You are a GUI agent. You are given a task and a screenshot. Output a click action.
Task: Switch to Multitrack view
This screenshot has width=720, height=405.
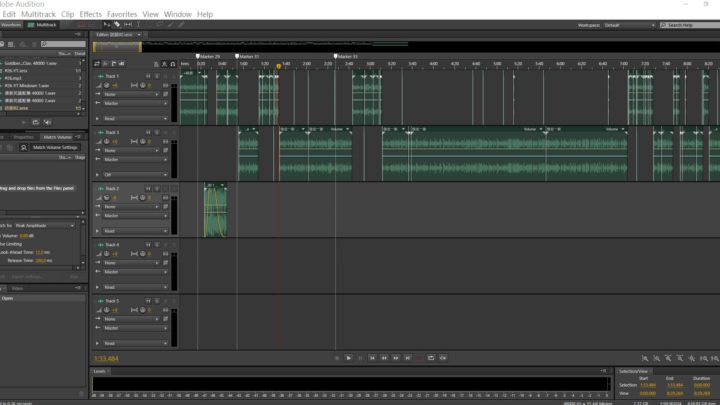(x=42, y=24)
